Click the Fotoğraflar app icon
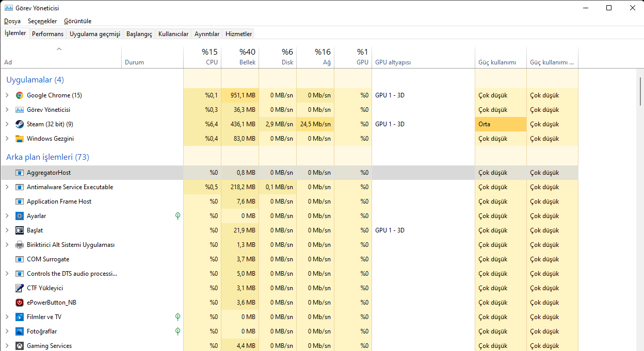Screen dimensions: 644x351 20,331
